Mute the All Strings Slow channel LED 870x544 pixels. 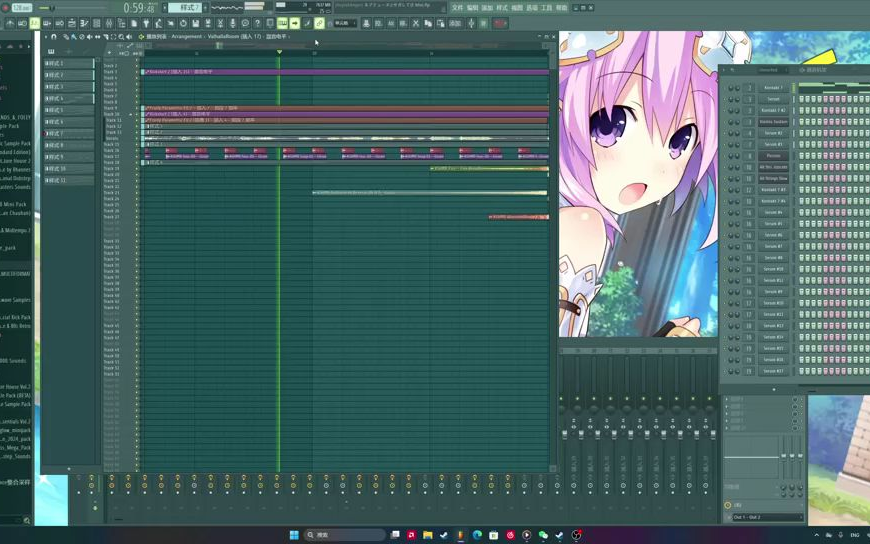click(x=725, y=178)
